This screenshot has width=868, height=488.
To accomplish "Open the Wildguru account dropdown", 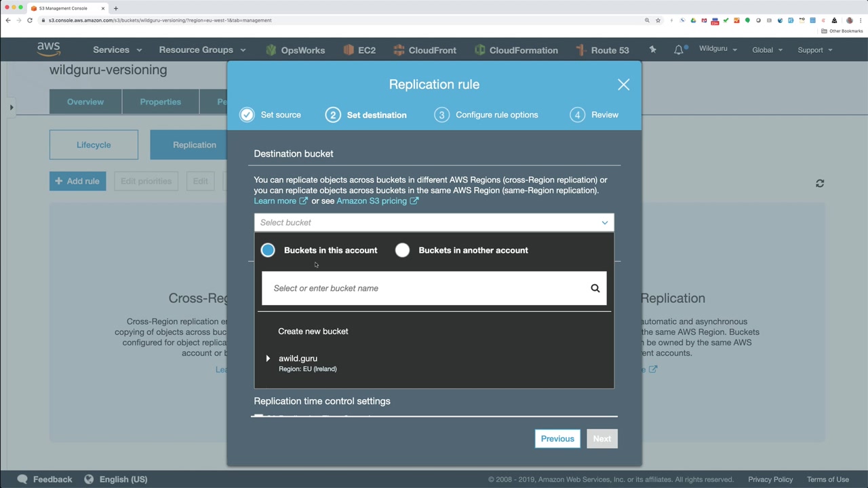I will point(718,49).
